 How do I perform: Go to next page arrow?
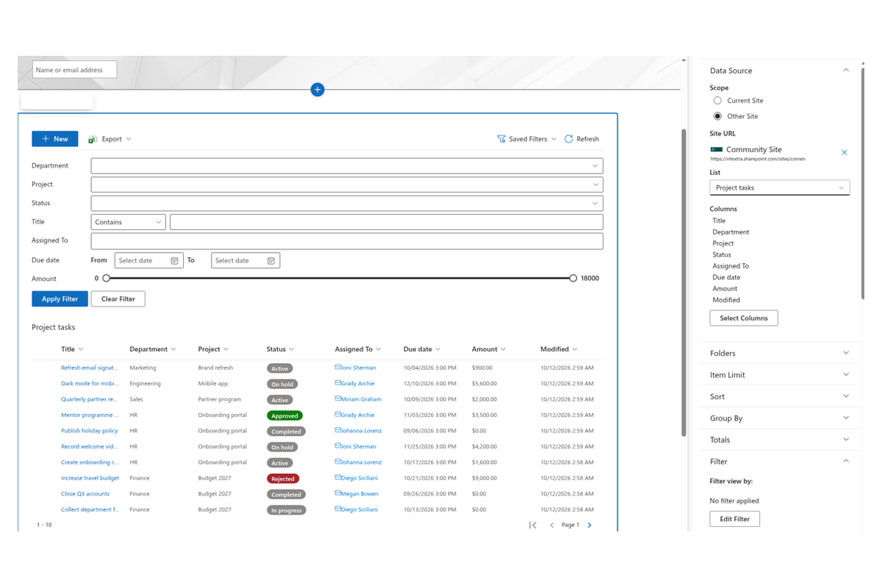(589, 525)
